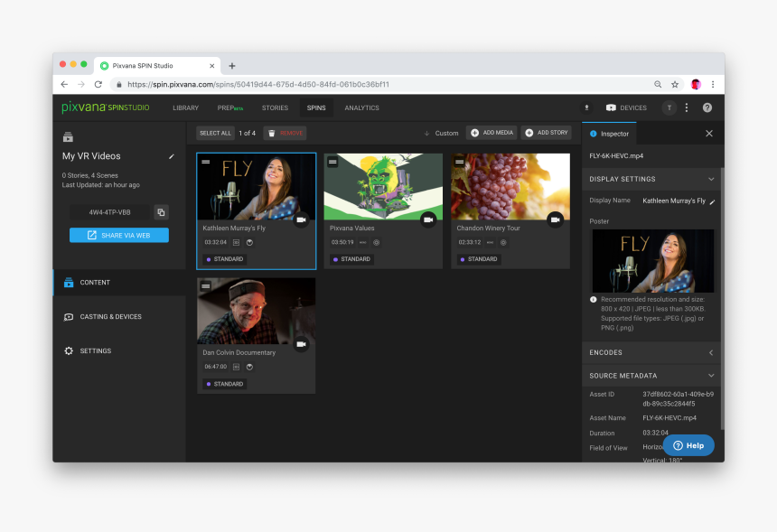Click globe icon on Dan Colvin Documentary

(x=249, y=367)
